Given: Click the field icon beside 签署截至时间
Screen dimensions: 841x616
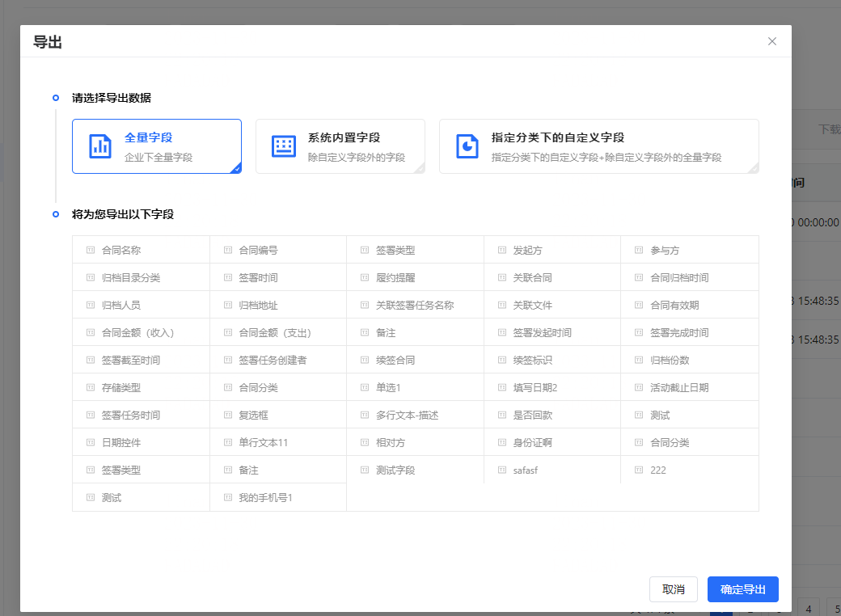Looking at the screenshot, I should 91,360.
